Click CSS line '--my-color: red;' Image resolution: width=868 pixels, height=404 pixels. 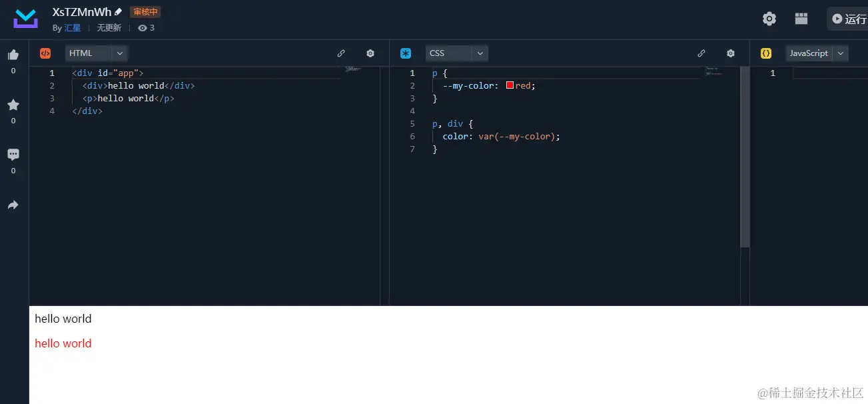[489, 85]
